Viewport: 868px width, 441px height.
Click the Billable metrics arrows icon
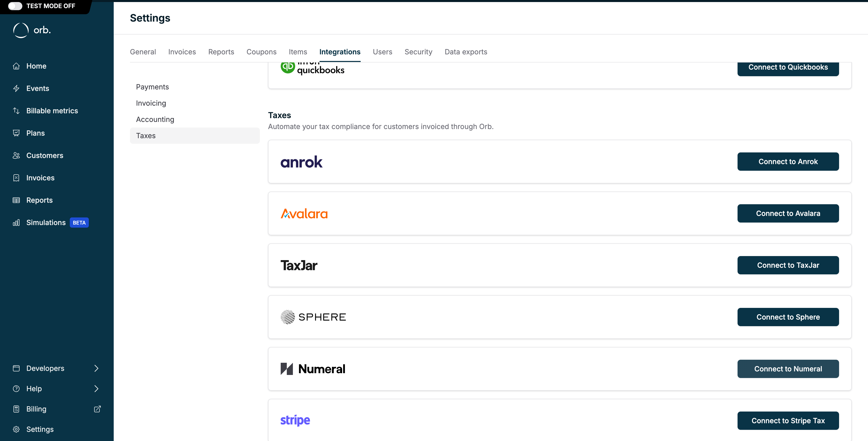tap(16, 111)
